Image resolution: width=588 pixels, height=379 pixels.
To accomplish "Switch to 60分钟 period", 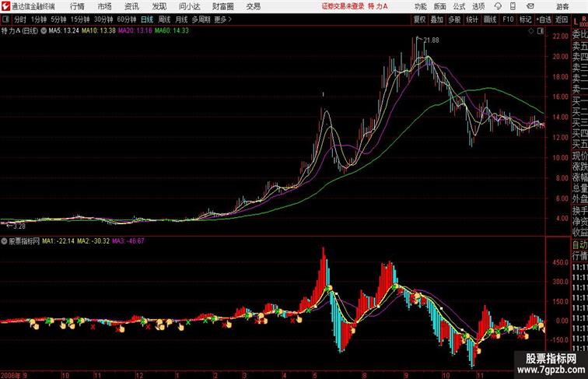I will tap(127, 19).
